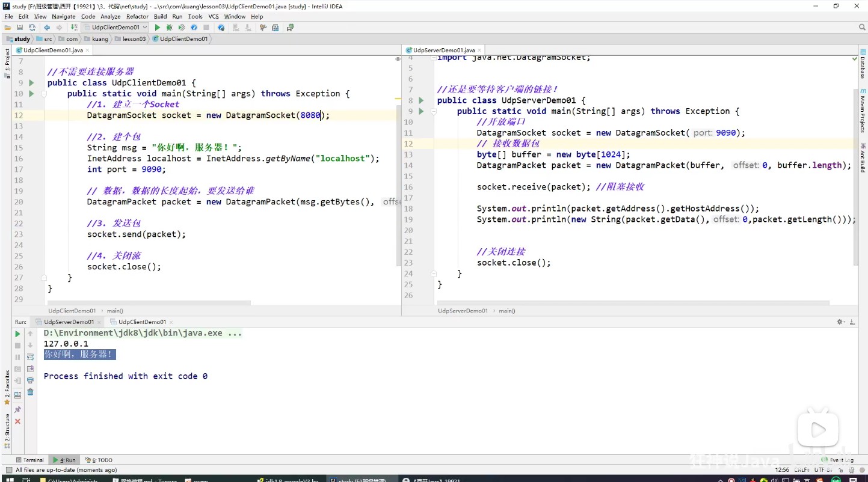
Task: Click the Build Project toolbar icon
Action: pos(74,28)
